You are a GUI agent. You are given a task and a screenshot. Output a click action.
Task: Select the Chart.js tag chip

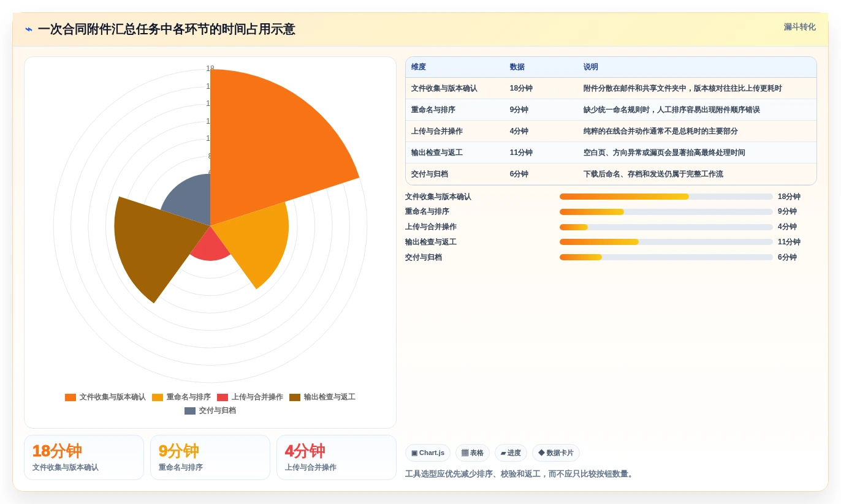[428, 453]
